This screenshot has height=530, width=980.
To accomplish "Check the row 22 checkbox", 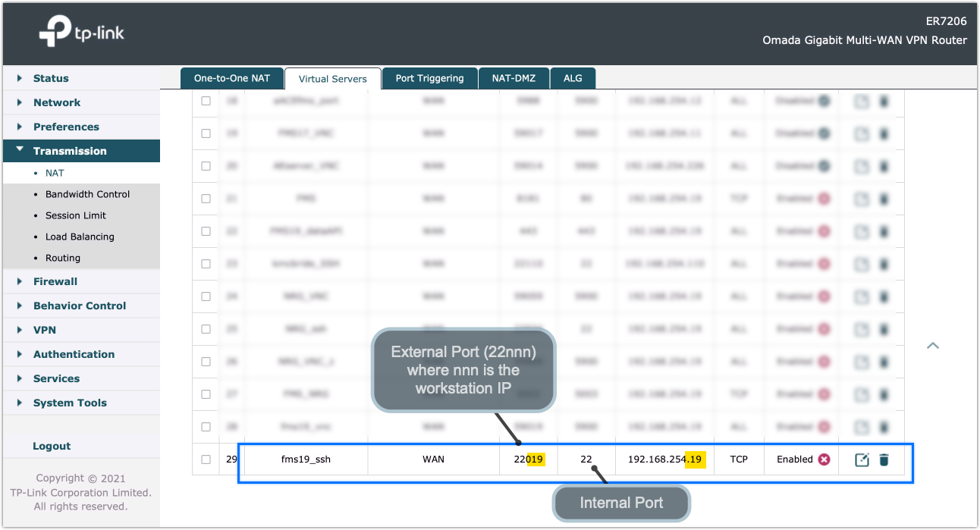I will point(206,231).
